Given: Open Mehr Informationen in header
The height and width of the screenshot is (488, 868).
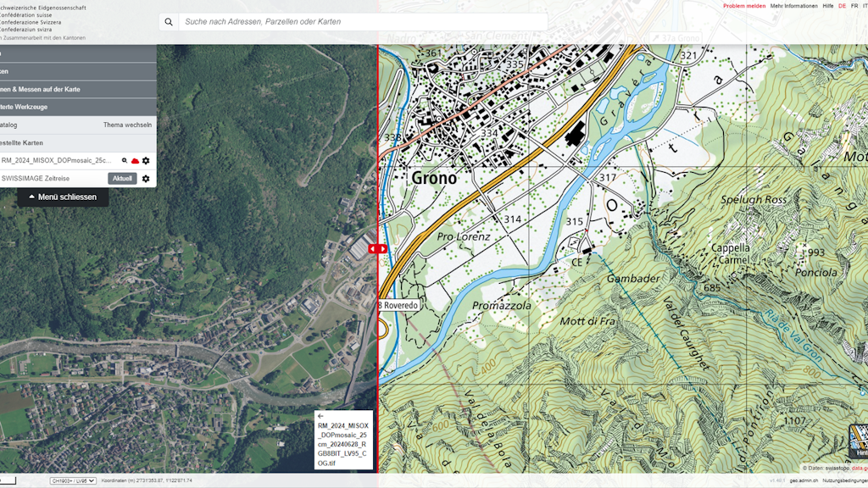Looking at the screenshot, I should tap(793, 6).
